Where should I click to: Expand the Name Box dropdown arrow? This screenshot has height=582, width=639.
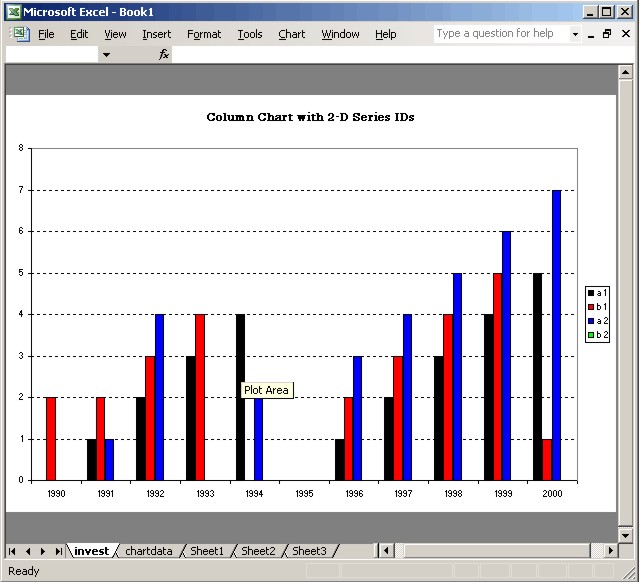[x=106, y=54]
